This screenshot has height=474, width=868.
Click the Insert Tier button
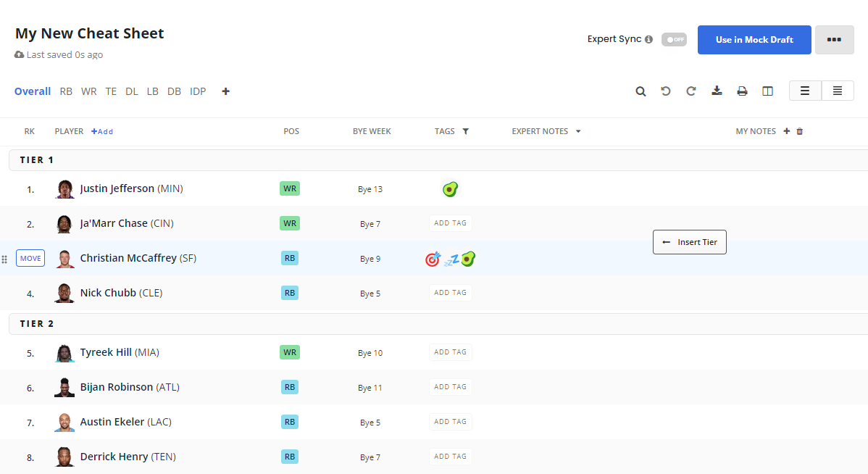pos(690,242)
